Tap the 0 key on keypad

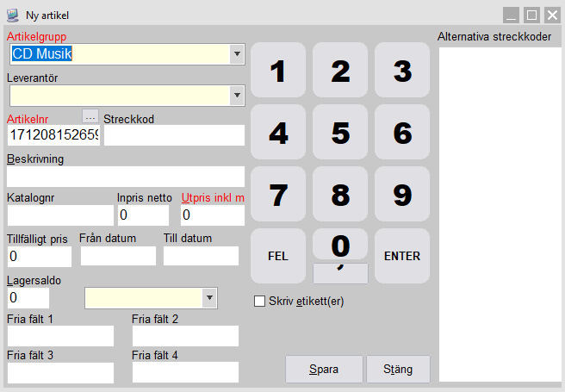[x=340, y=246]
